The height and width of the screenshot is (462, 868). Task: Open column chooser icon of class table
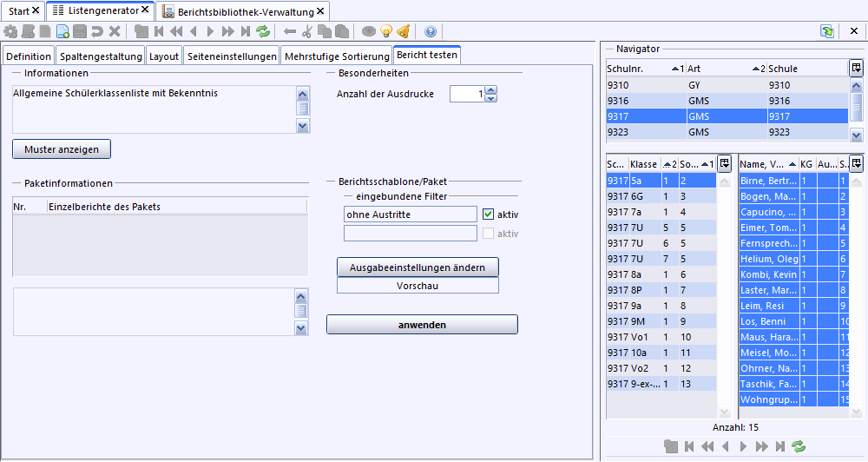point(724,163)
